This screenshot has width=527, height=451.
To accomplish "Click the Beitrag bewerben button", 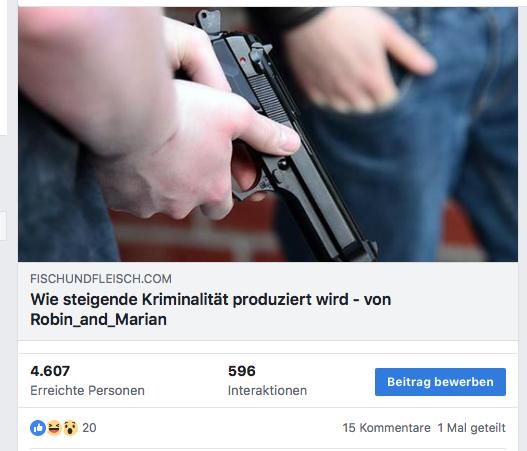I will pos(440,382).
